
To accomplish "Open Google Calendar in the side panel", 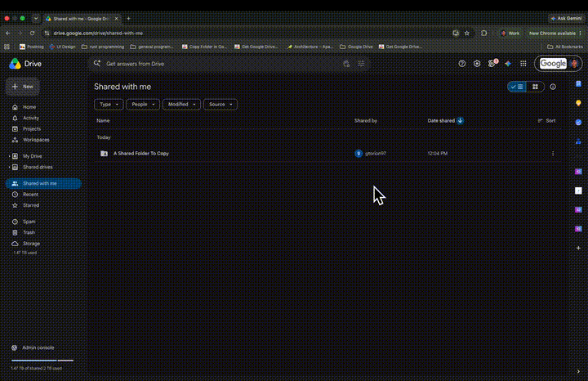I will coord(578,83).
